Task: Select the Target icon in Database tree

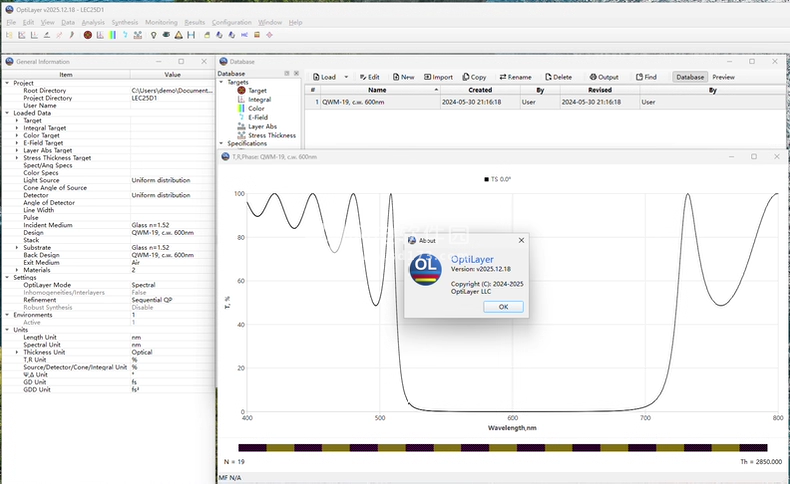Action: point(242,91)
